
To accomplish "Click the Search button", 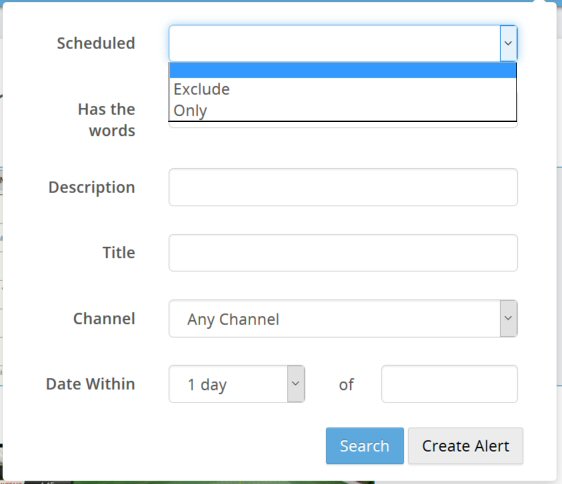I will point(365,446).
